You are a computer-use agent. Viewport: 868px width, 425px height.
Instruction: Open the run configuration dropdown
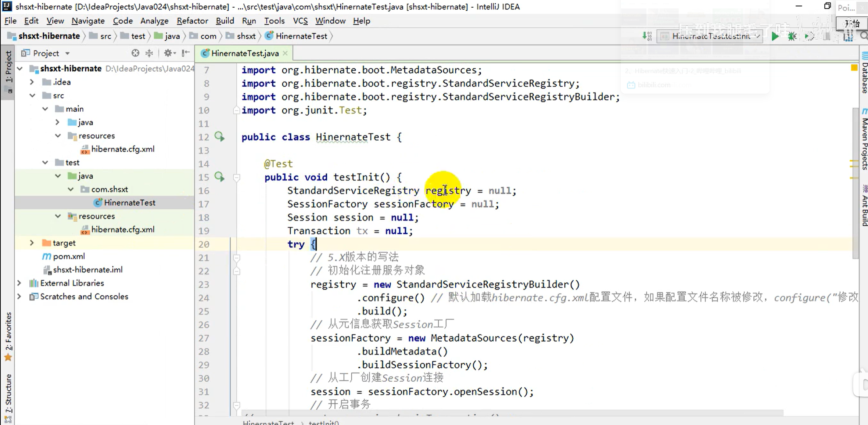point(710,36)
